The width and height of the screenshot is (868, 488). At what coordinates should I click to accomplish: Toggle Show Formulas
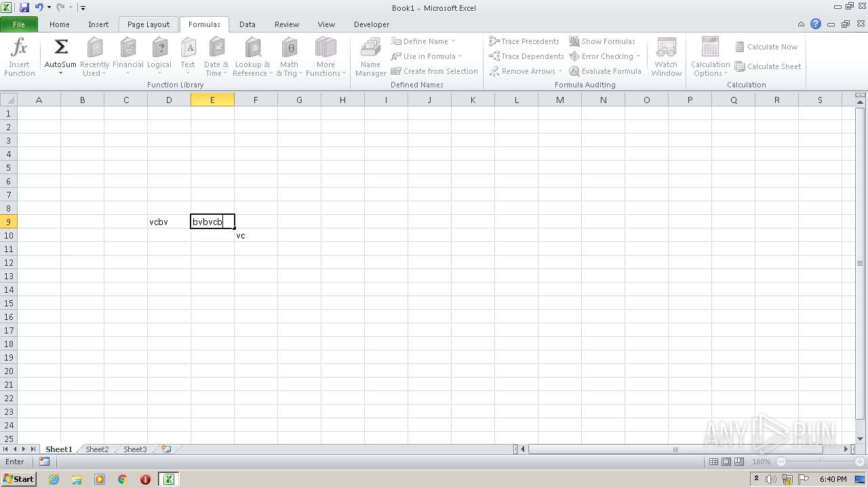602,41
